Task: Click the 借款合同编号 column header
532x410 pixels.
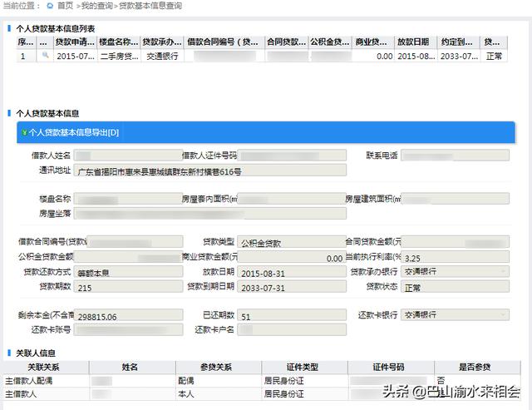Action: point(224,42)
